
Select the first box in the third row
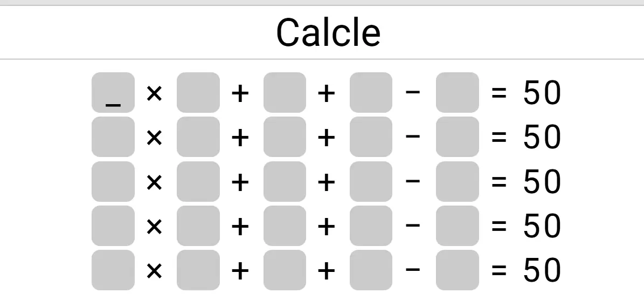(x=113, y=181)
